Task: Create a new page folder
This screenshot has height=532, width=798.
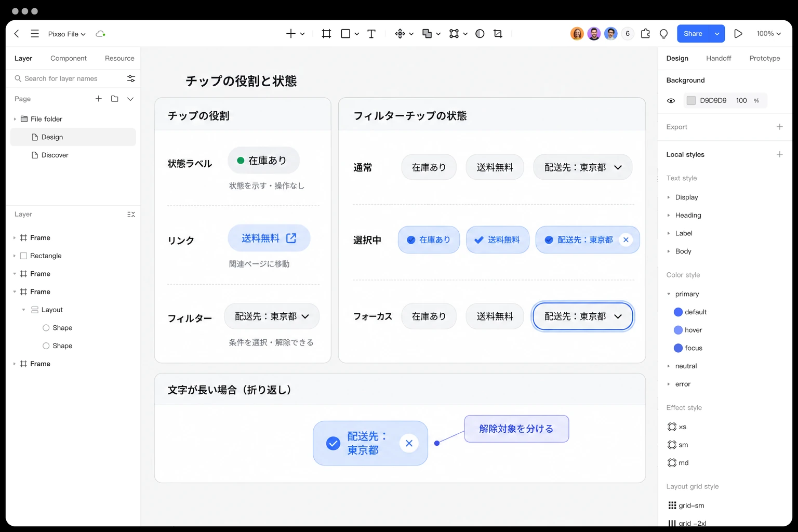Action: 115,99
